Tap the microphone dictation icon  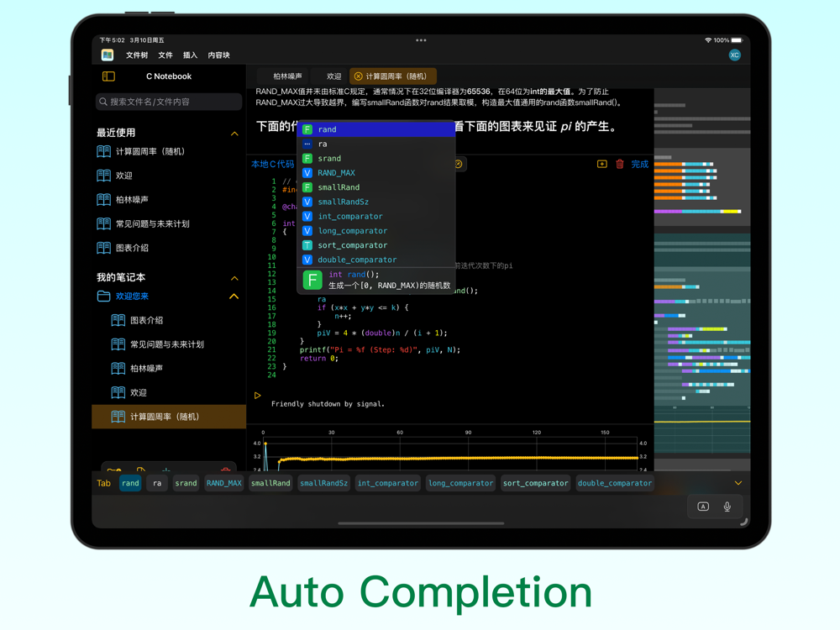coord(727,507)
